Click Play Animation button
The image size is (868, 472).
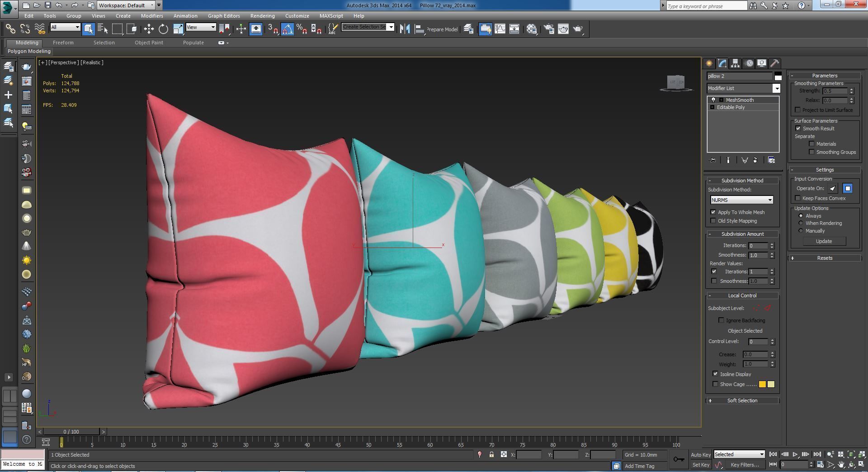click(795, 455)
